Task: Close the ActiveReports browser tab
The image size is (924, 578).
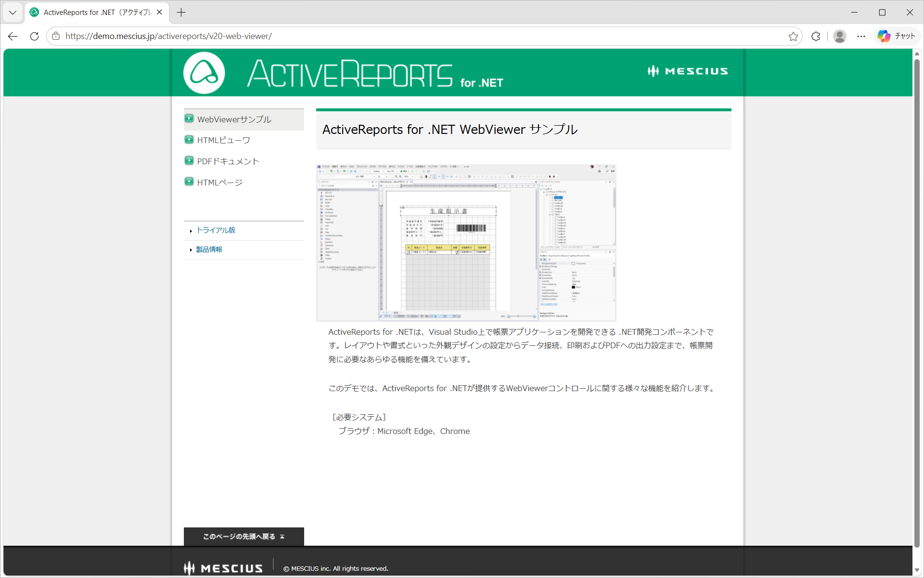Action: point(159,13)
